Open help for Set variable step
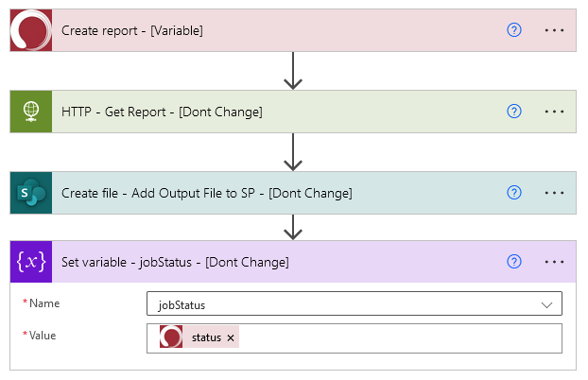 [x=514, y=262]
